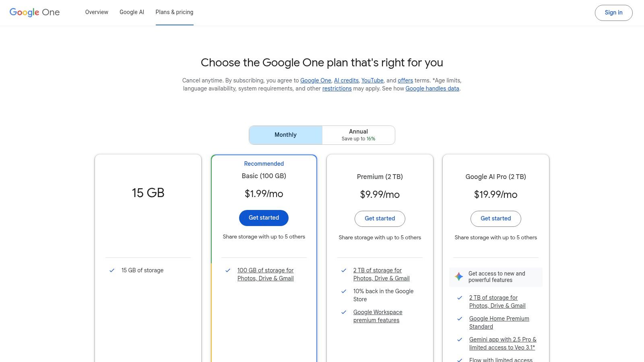Get started with the Basic 100 GB plan

pyautogui.click(x=264, y=218)
